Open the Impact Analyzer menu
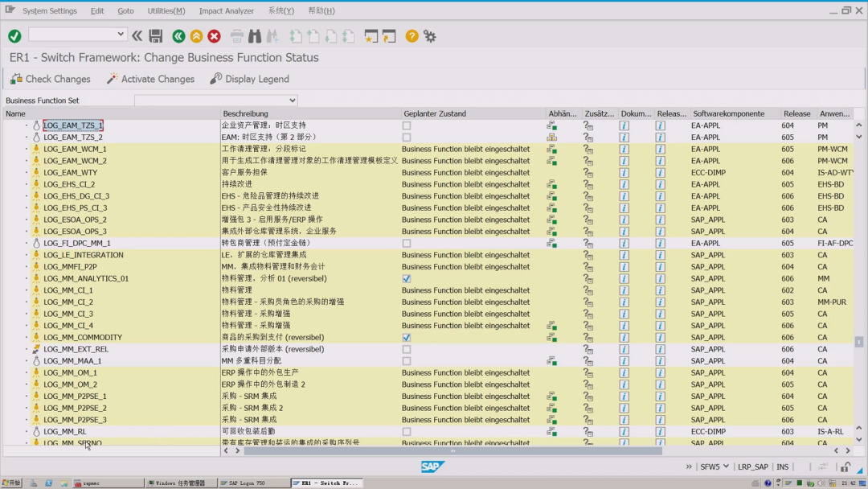The image size is (868, 489). [227, 10]
